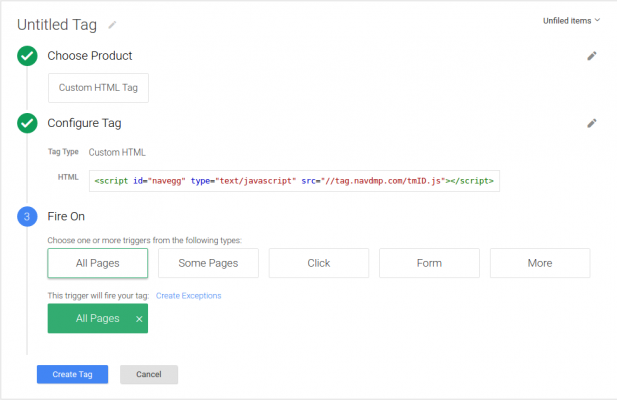Select the Some Pages trigger type
Screen dimensions: 617x400
point(208,263)
